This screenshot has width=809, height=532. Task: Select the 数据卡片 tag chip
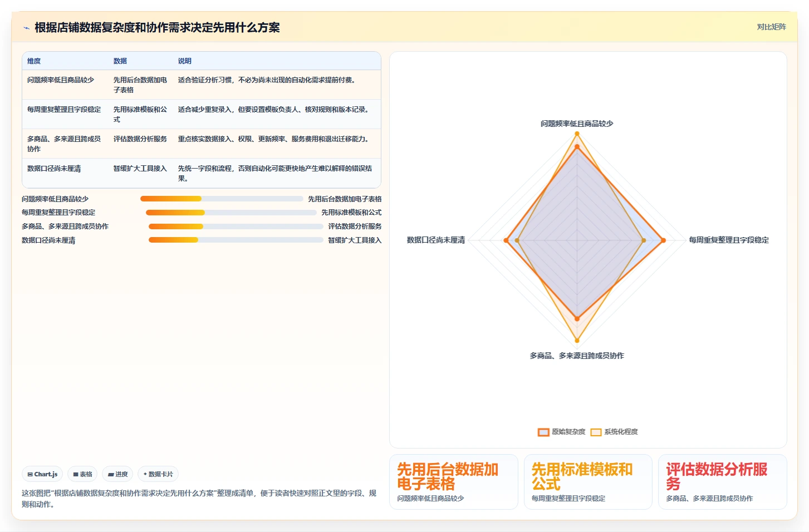pos(158,474)
